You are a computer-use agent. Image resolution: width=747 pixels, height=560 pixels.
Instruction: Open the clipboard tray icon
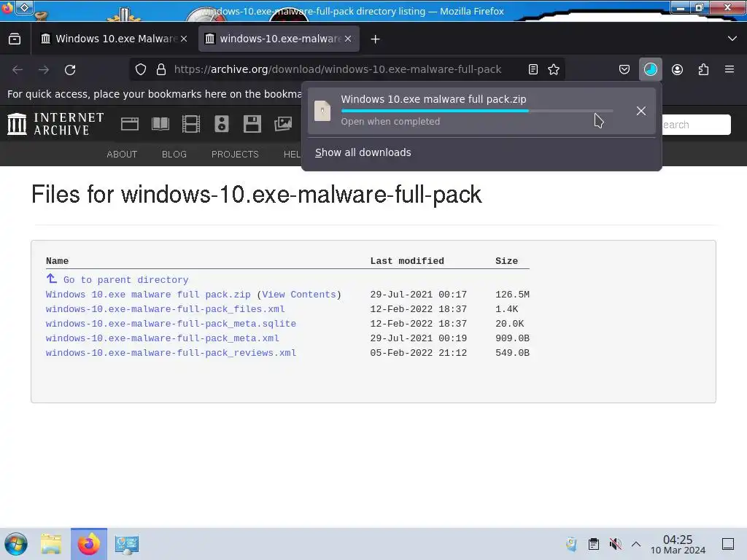[594, 544]
